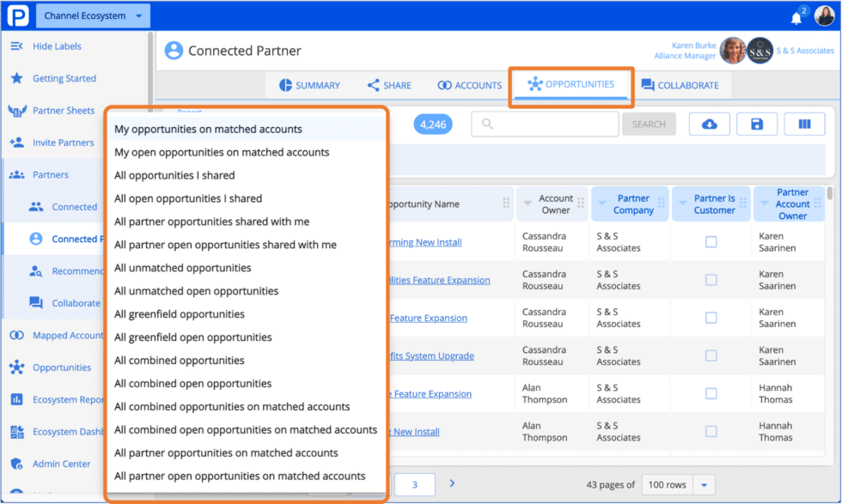Click the cloud download icon

[x=708, y=124]
